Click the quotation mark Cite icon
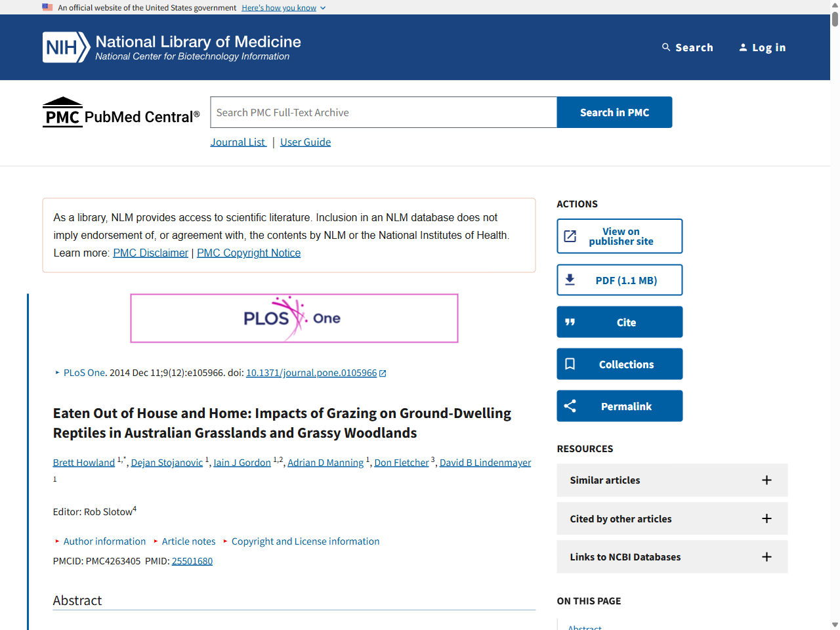This screenshot has height=630, width=840. point(570,322)
